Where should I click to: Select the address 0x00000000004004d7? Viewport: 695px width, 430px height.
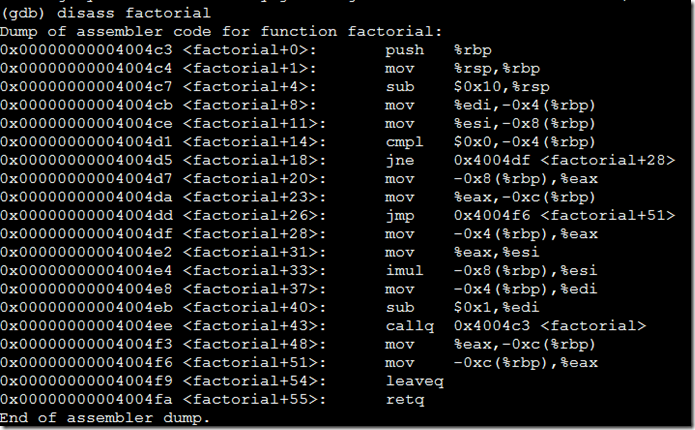[86, 178]
